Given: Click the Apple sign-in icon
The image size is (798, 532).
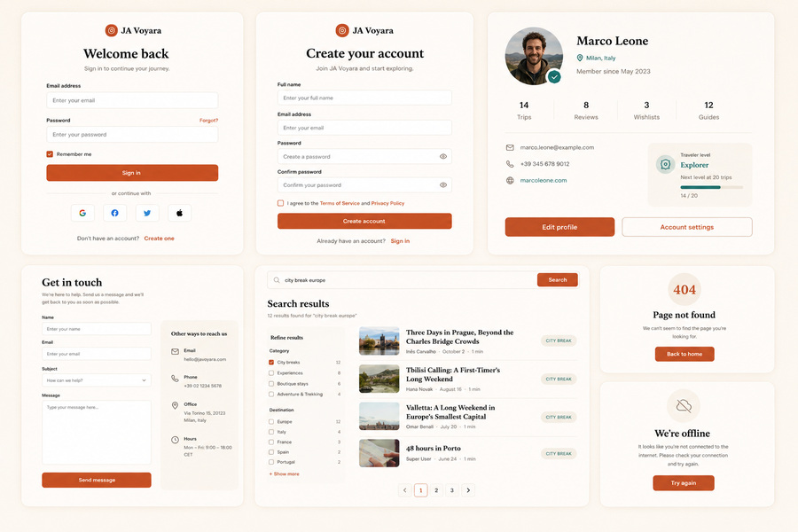Looking at the screenshot, I should point(180,213).
